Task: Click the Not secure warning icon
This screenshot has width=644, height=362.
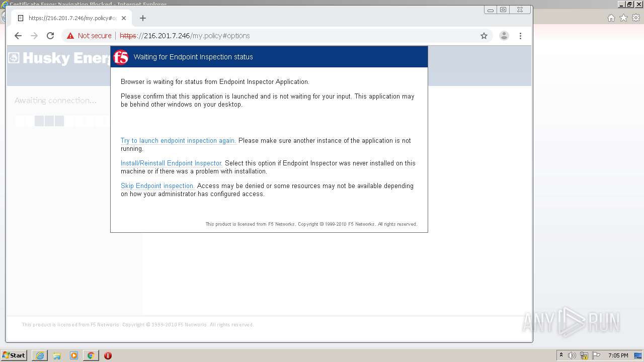Action: click(x=70, y=36)
